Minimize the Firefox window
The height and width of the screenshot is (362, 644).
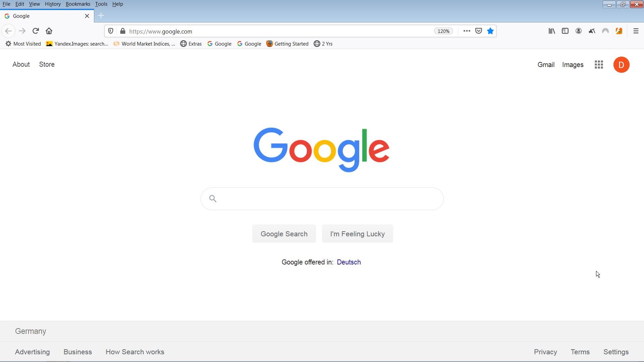[x=609, y=4]
